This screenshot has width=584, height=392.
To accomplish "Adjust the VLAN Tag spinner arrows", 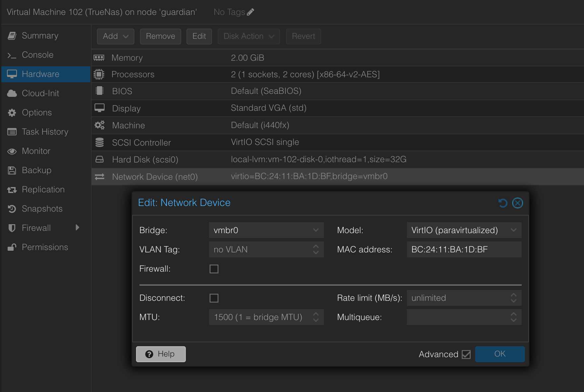I will coord(316,249).
